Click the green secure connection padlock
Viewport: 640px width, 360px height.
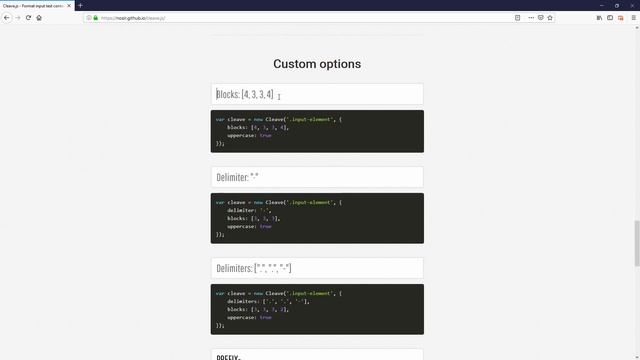96,18
